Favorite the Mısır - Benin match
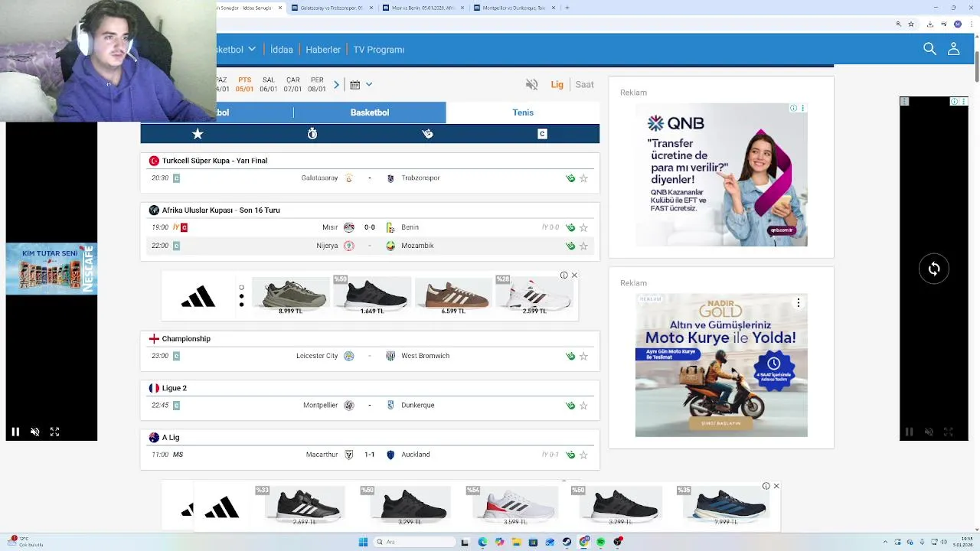The width and height of the screenshot is (980, 551). (583, 227)
